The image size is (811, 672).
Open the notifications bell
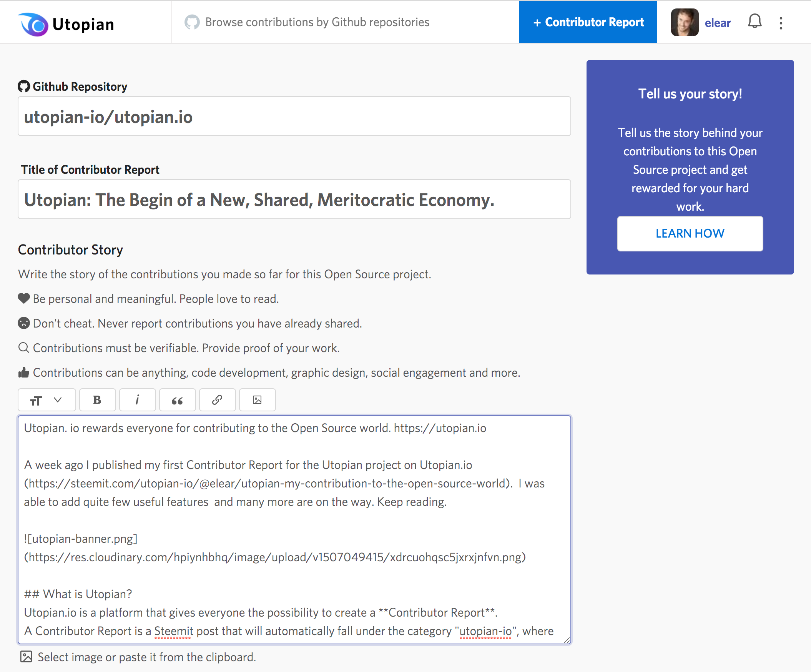click(x=754, y=22)
